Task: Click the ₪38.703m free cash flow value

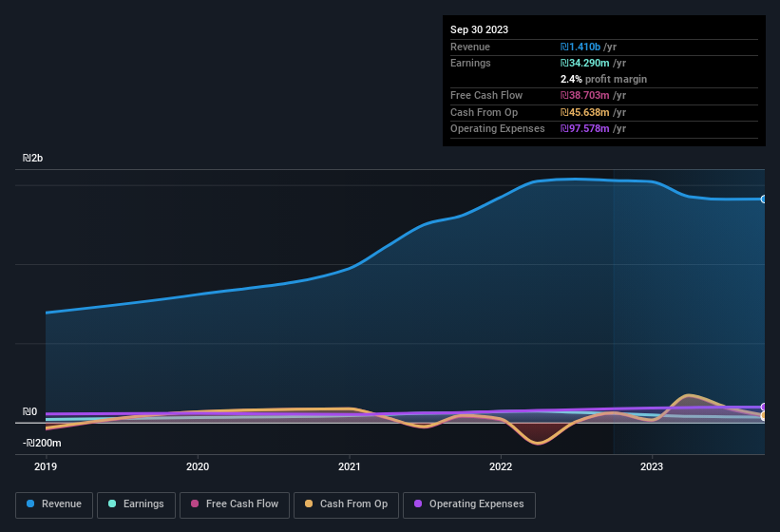Action: click(x=584, y=95)
